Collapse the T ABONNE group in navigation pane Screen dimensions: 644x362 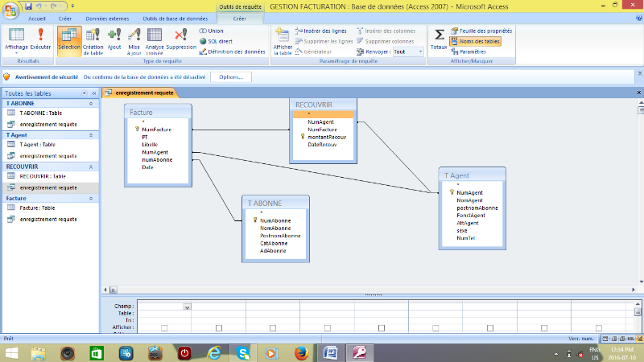91,104
